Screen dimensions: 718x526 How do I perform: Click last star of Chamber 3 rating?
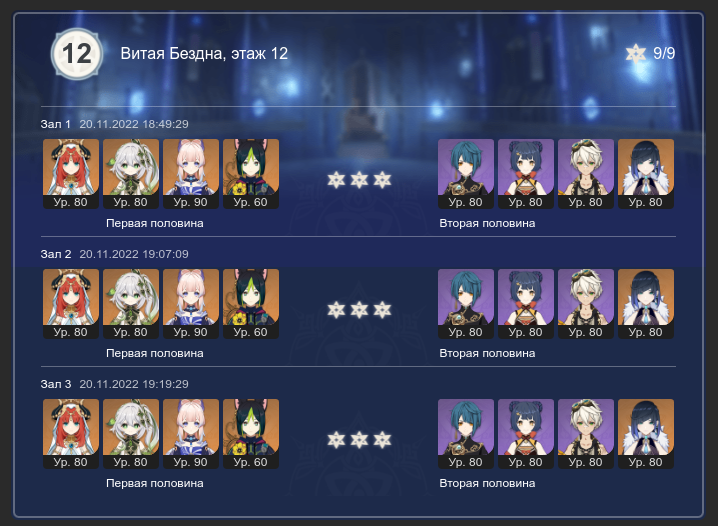(x=382, y=440)
